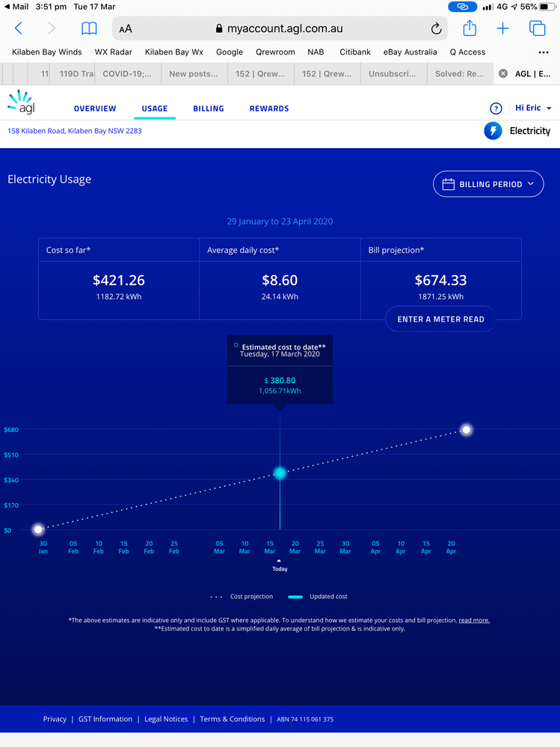Open the bookmarks book icon
This screenshot has height=747, width=560.
pyautogui.click(x=89, y=28)
